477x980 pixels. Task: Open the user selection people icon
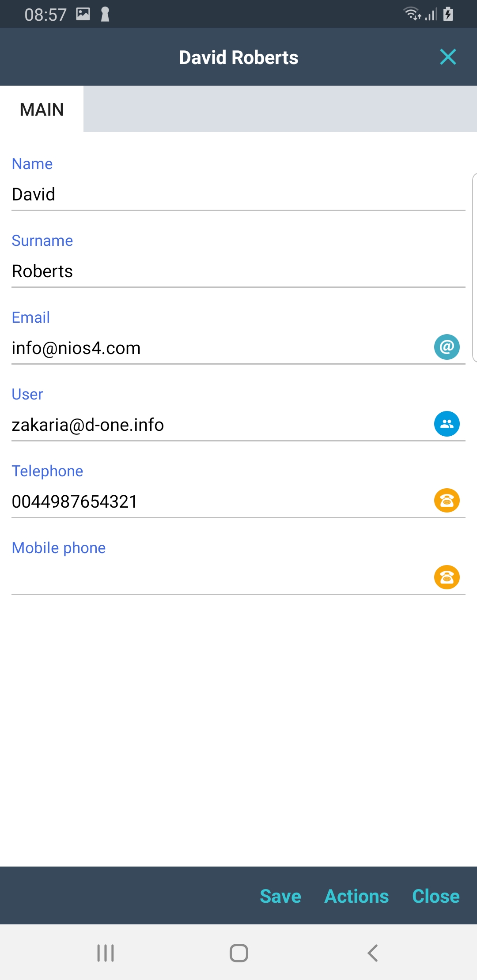(447, 424)
